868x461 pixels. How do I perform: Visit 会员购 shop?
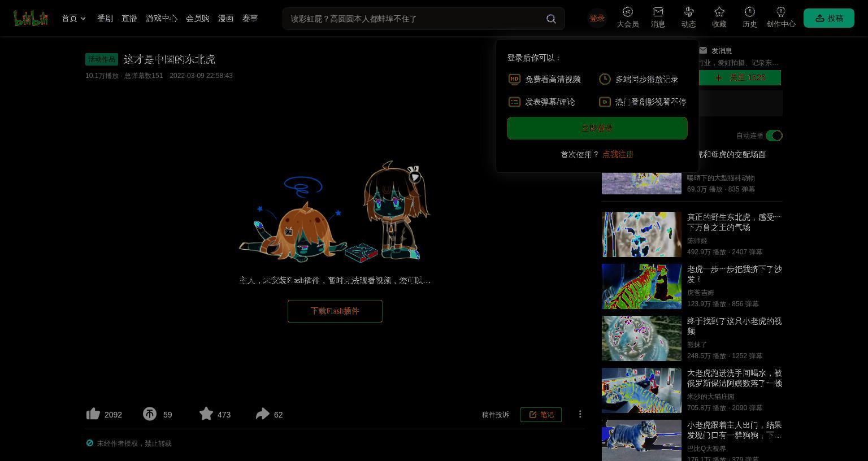[x=198, y=18]
